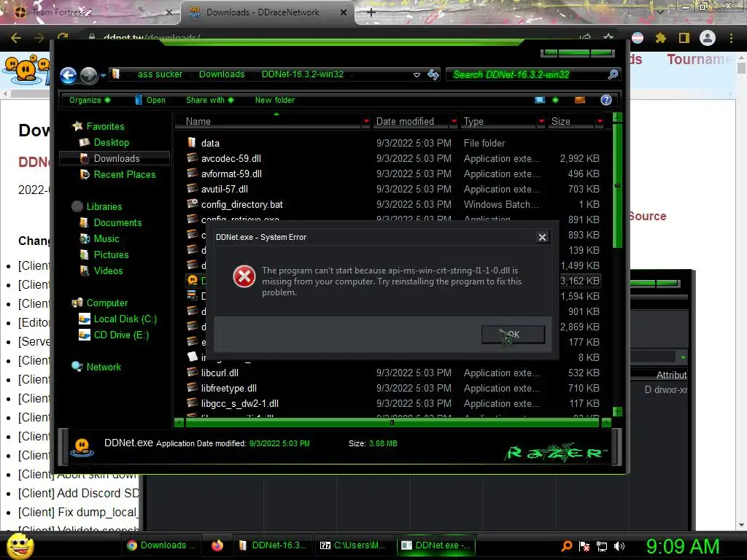The image size is (747, 560).
Task: Select Desktop under Favorites
Action: click(x=111, y=142)
